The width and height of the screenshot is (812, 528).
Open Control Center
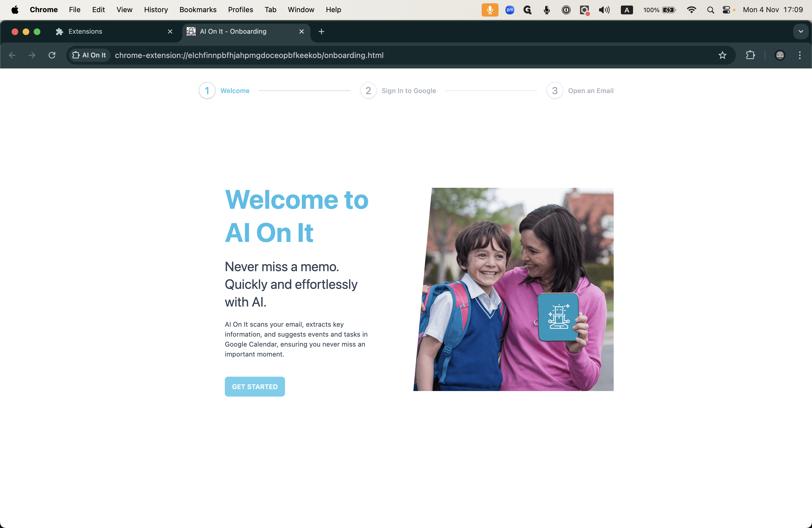[726, 10]
